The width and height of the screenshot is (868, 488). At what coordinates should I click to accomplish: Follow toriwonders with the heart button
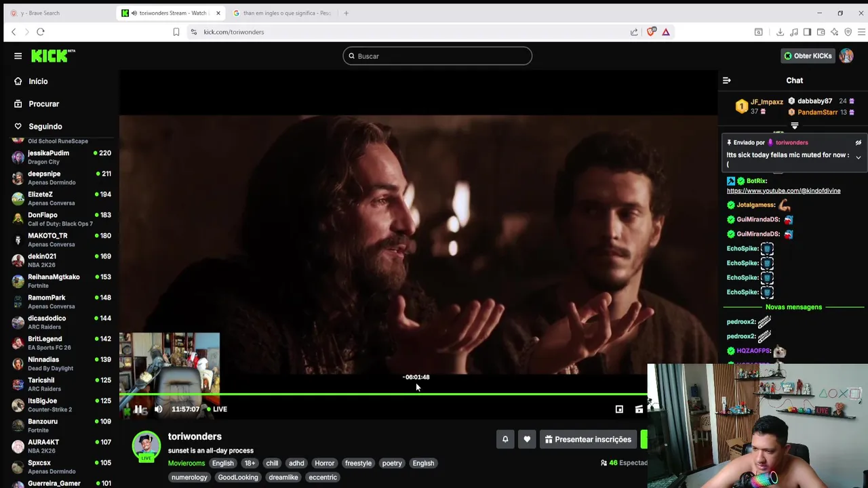[527, 439]
